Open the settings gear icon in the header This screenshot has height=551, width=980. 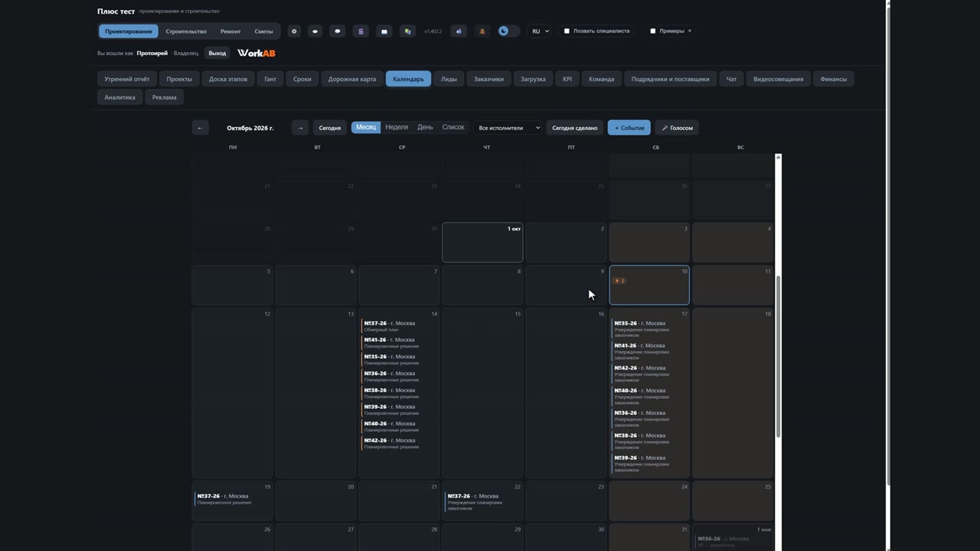click(294, 31)
